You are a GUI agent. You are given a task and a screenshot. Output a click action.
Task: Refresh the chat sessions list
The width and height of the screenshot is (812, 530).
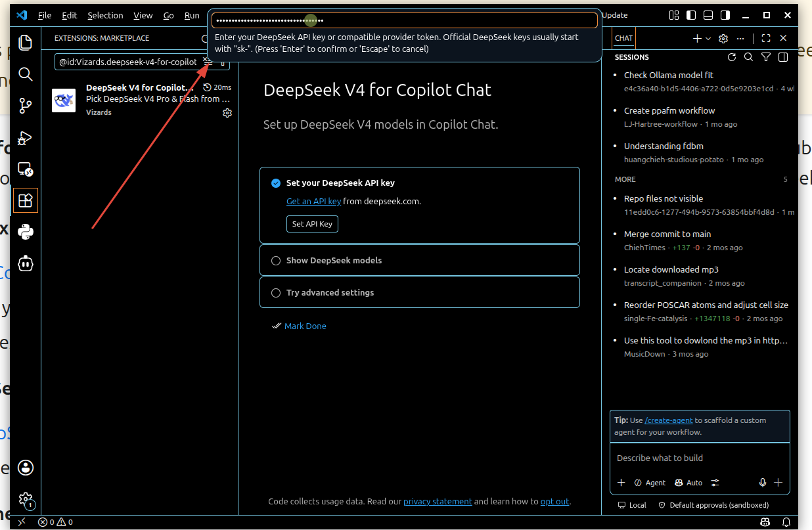click(731, 57)
